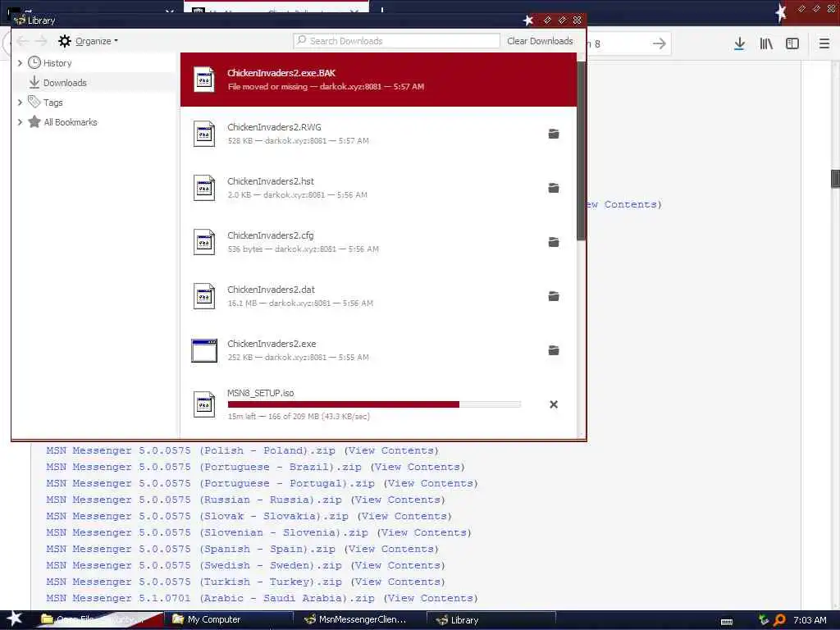The width and height of the screenshot is (840, 630).
Task: Select ChickenInvaders2.cfg file name
Action: 271,235
